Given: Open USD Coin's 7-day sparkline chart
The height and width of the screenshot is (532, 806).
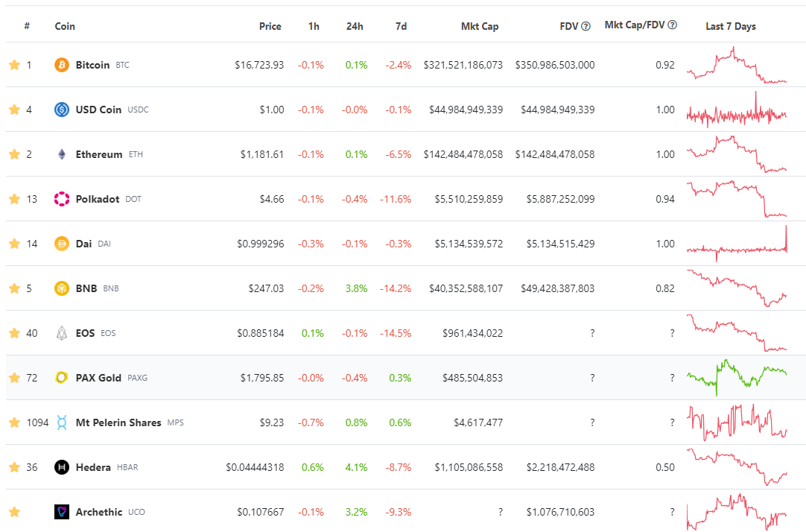Looking at the screenshot, I should pyautogui.click(x=737, y=110).
